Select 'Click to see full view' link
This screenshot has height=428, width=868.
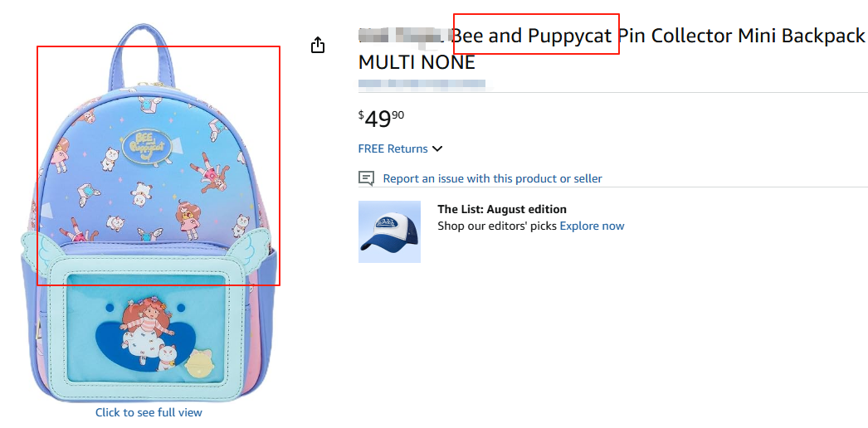click(149, 412)
